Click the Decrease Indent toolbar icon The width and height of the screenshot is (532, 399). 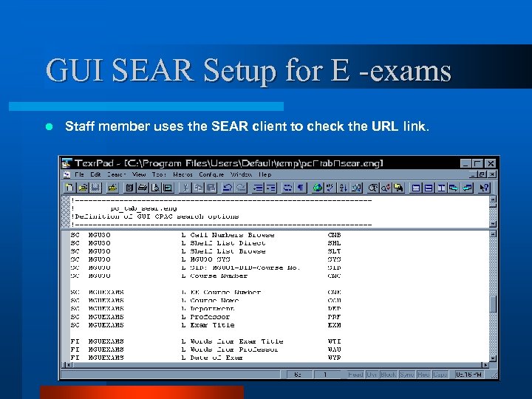(258, 188)
